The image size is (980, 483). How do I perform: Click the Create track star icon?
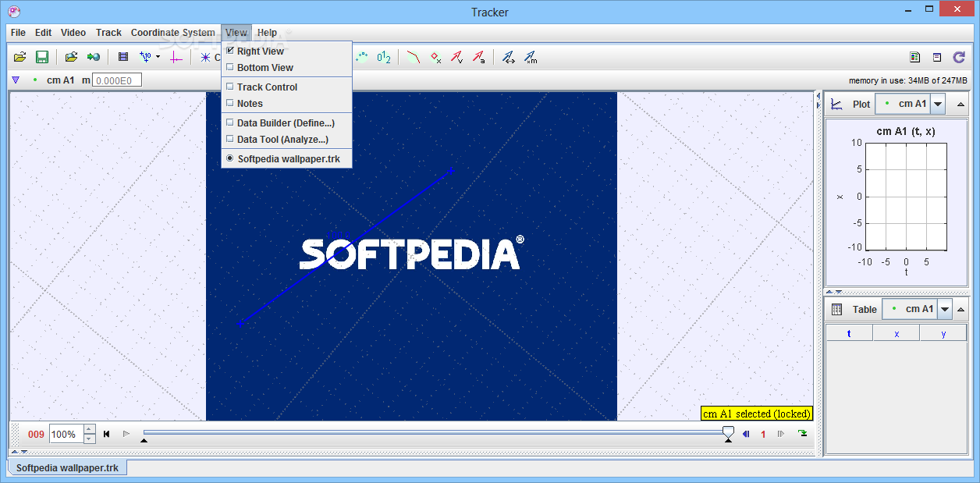(x=206, y=57)
